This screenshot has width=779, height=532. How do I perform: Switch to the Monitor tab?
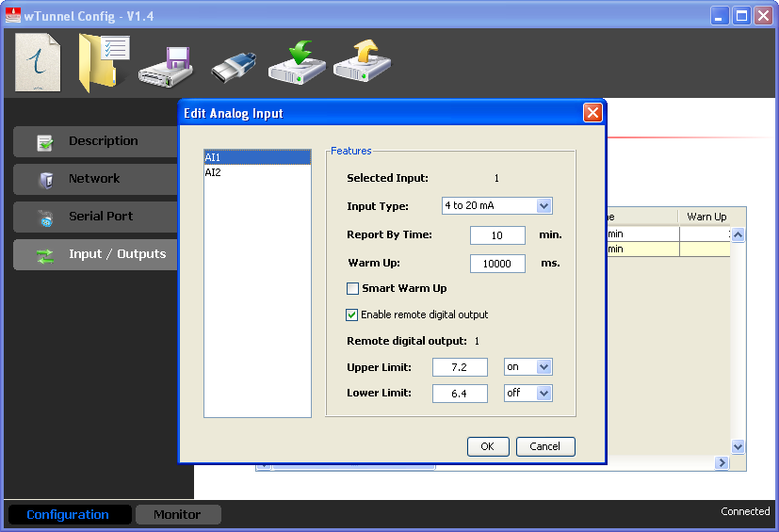coord(178,514)
